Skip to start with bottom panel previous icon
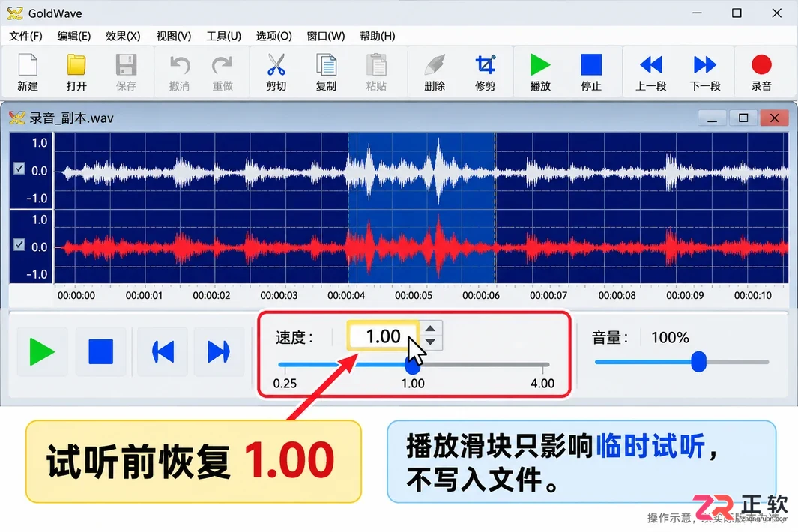 pyautogui.click(x=163, y=351)
